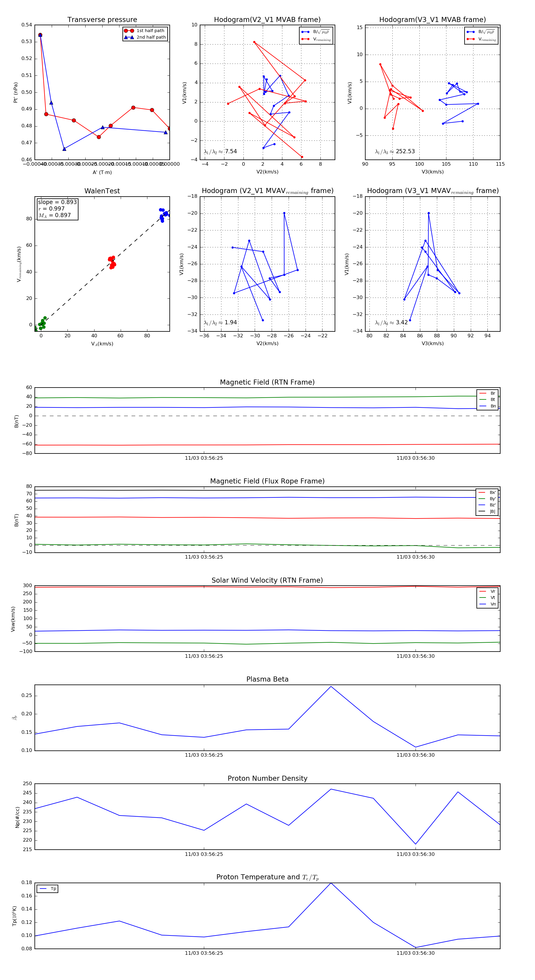Click the blue cluster in the WalenTest plot
Image resolution: width=535 pixels, height=980 pixels.
coord(164,215)
